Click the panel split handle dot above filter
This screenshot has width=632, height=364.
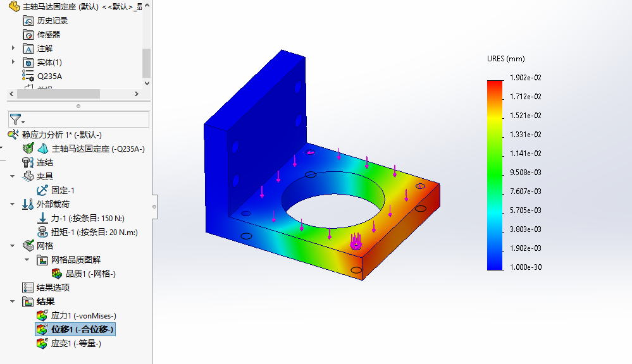pyautogui.click(x=78, y=106)
